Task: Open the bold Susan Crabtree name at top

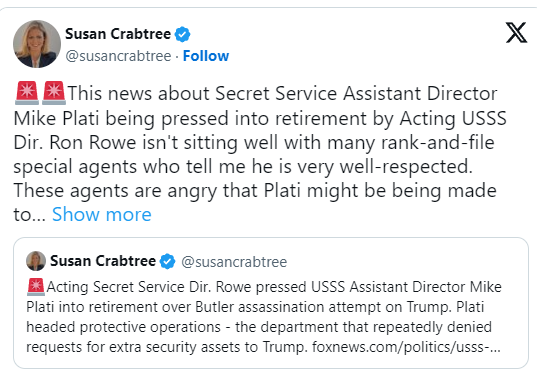Action: (118, 34)
